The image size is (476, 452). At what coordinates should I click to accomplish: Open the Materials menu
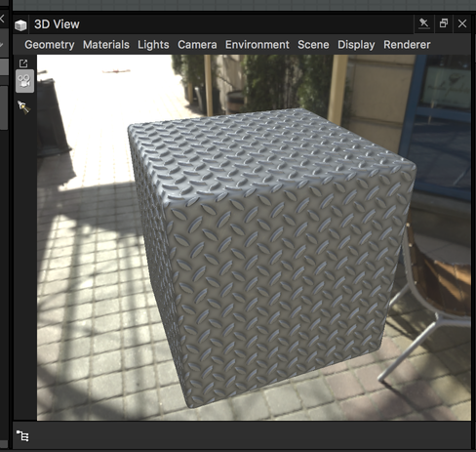click(x=106, y=45)
